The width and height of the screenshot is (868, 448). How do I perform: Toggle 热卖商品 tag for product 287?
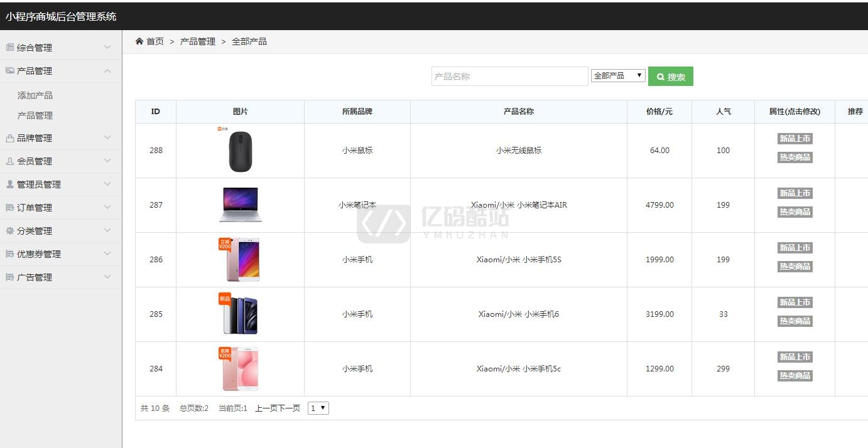pyautogui.click(x=795, y=212)
